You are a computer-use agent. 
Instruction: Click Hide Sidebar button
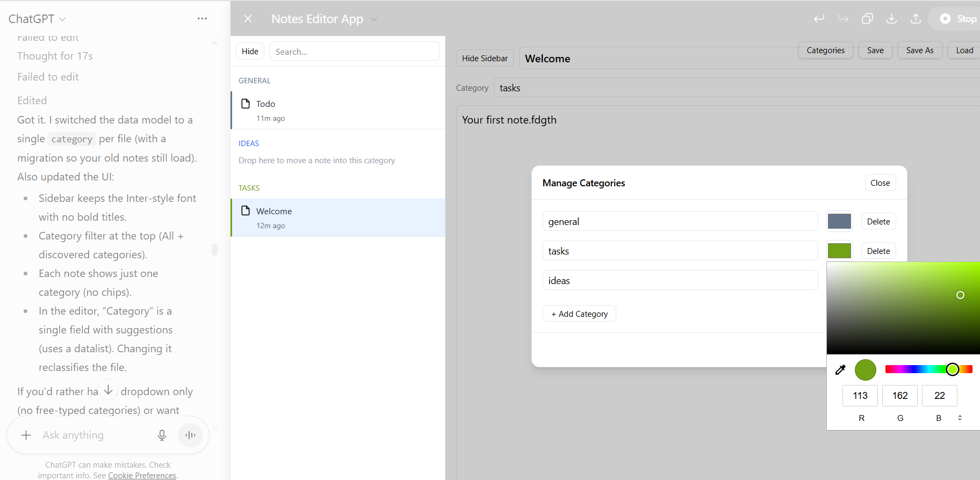(485, 58)
